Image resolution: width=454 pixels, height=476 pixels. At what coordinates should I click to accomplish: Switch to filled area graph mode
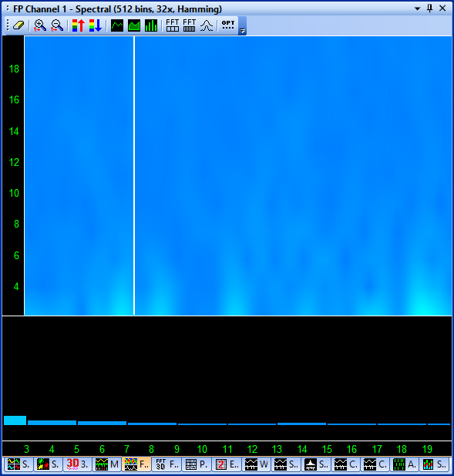click(134, 25)
